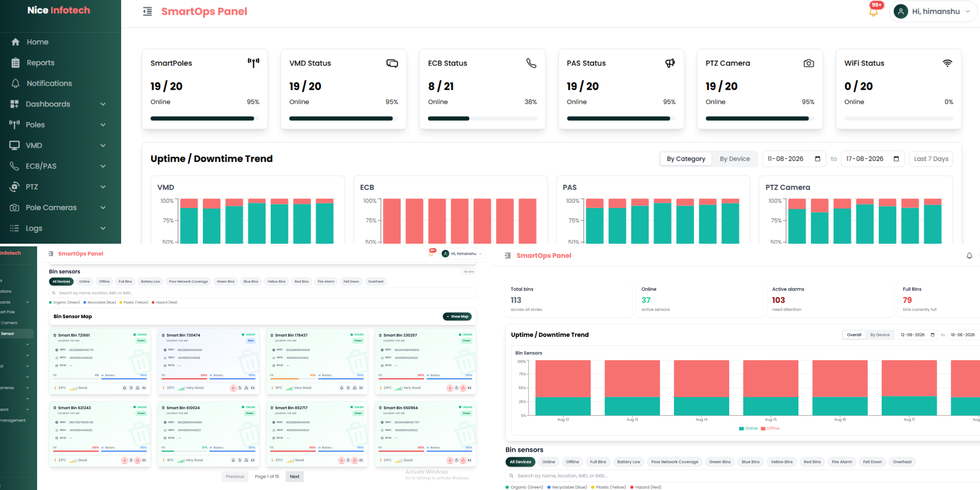Image resolution: width=980 pixels, height=490 pixels.
Task: Click the red fill bar on Smart Bin 730474
Action: [x=185, y=379]
